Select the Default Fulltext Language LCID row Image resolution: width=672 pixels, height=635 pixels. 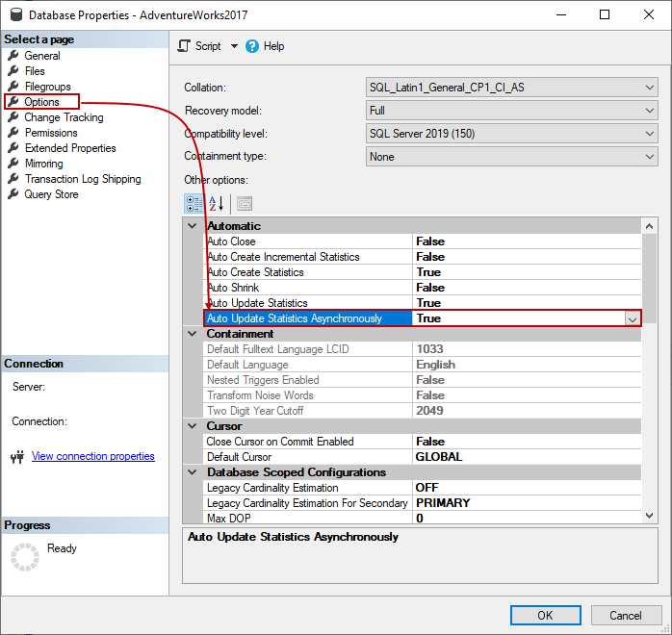422,349
